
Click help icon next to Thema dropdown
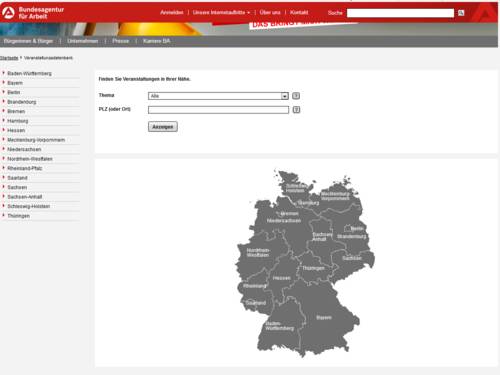pos(296,96)
